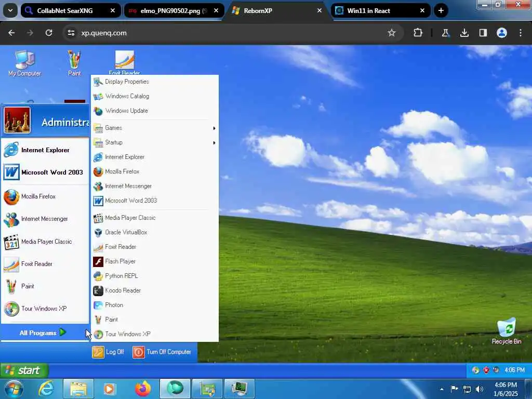Open Python REPL
Image resolution: width=532 pixels, height=399 pixels.
tap(155, 276)
